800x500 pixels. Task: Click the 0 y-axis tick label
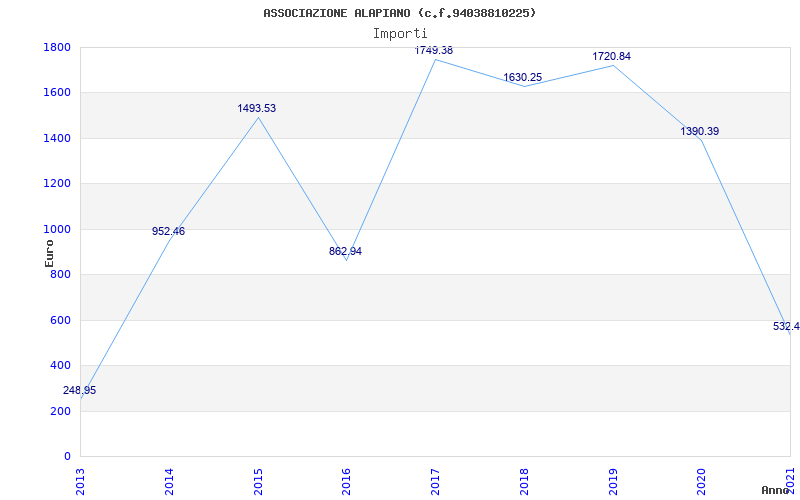click(68, 457)
